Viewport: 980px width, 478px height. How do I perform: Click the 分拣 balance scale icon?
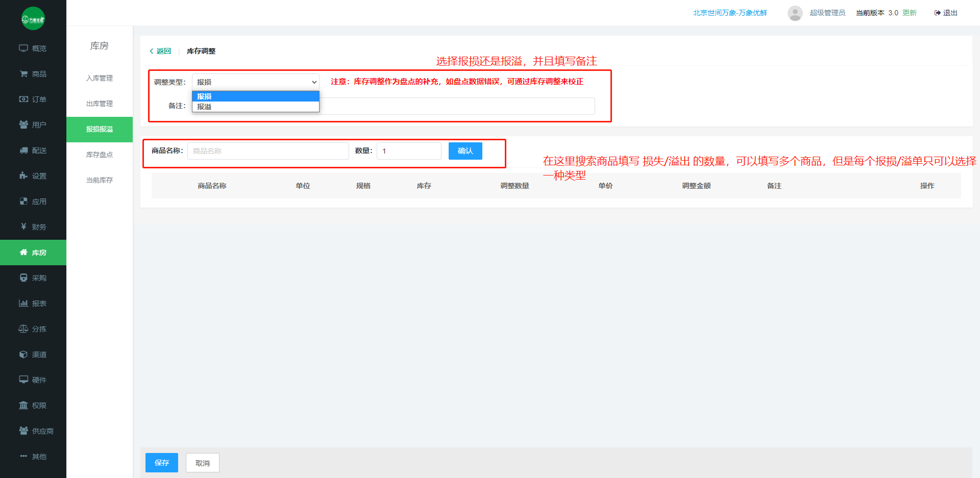click(23, 329)
